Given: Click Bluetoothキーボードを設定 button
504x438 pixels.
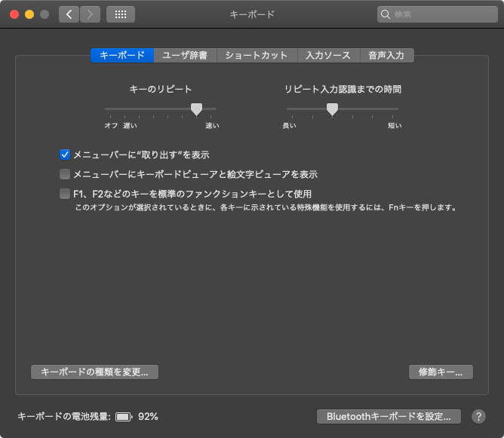Looking at the screenshot, I should (389, 416).
